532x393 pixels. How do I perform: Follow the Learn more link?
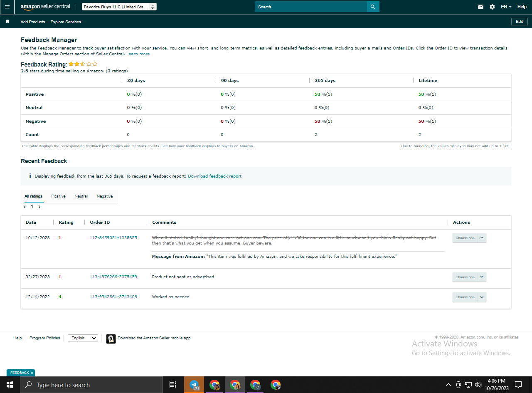tap(138, 54)
